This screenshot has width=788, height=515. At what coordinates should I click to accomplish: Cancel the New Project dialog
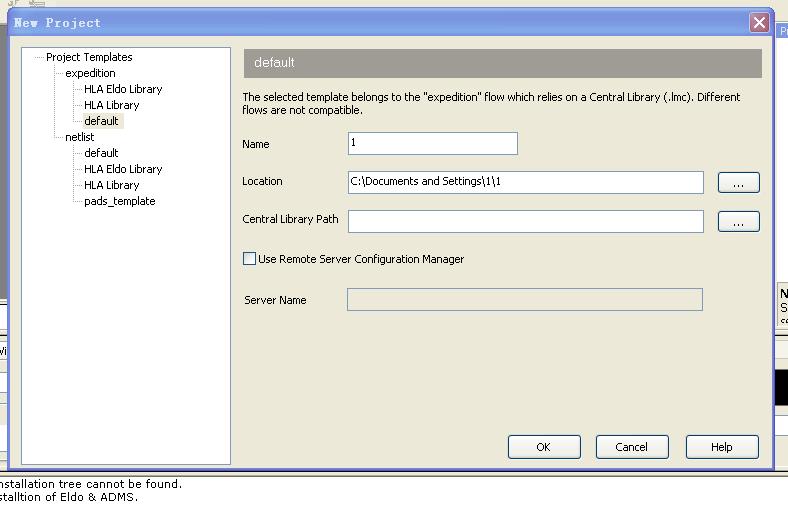click(x=631, y=447)
